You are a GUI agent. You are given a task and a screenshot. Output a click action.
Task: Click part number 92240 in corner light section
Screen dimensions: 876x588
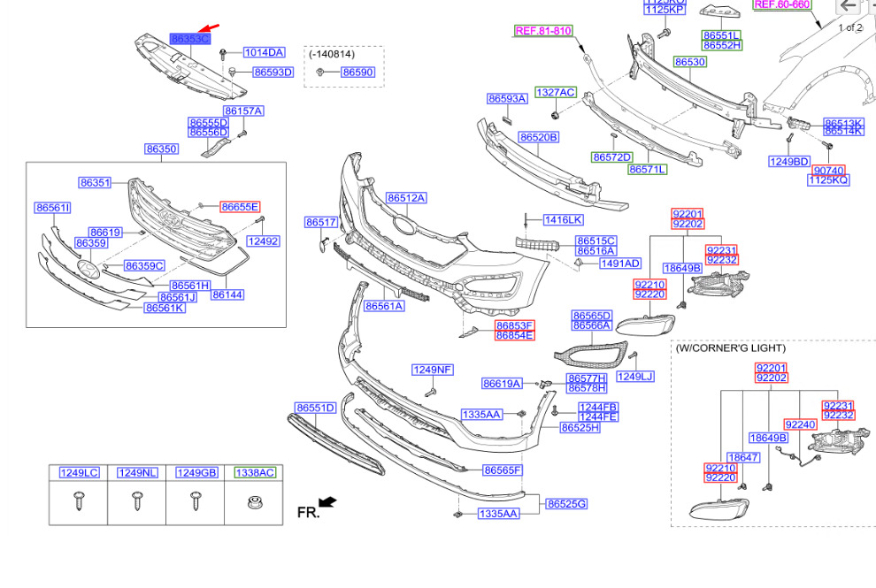coord(800,424)
